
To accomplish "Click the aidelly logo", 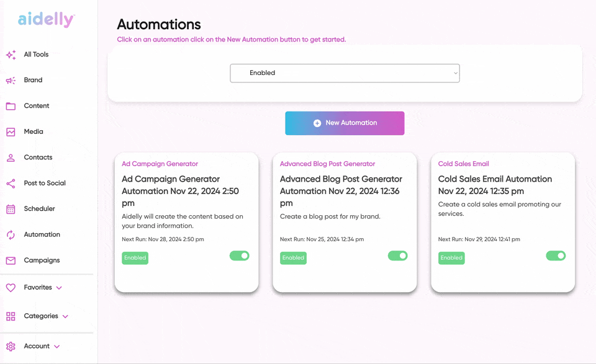I will (46, 20).
